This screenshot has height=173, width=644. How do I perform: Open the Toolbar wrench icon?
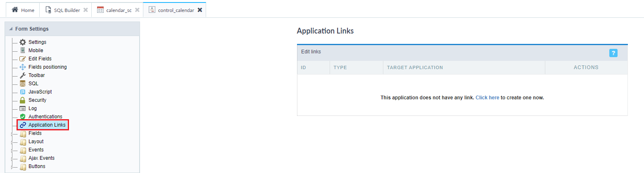click(x=23, y=75)
